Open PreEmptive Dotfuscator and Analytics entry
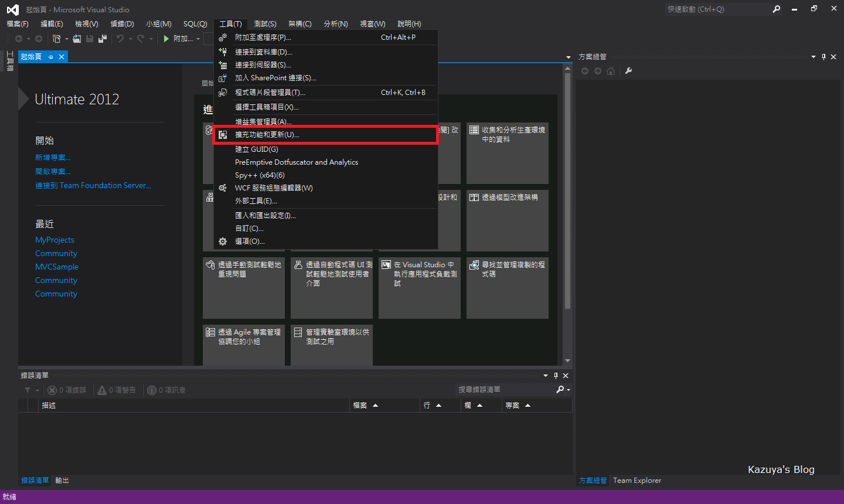The image size is (844, 504). [326, 162]
